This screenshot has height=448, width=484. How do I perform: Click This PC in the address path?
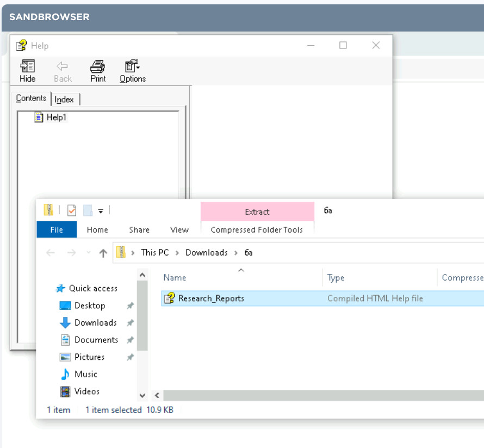coord(155,252)
